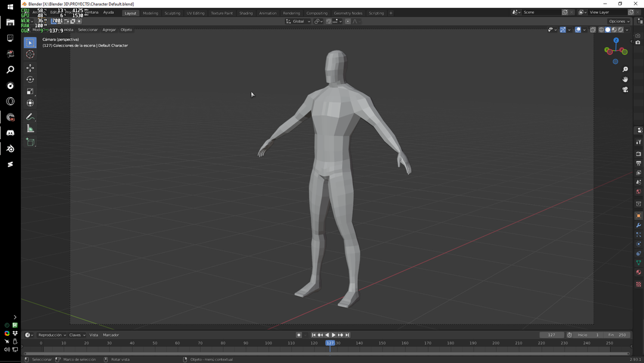Activate the Measure tool

pos(30,128)
